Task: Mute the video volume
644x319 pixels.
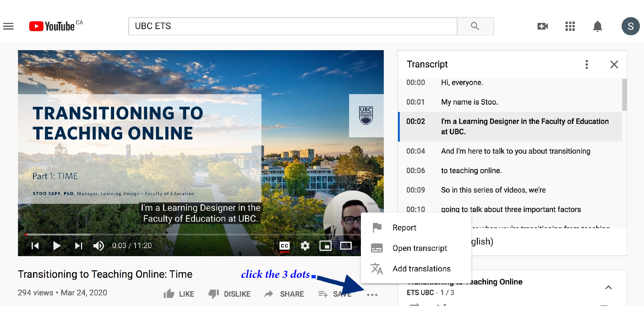Action: coord(98,246)
